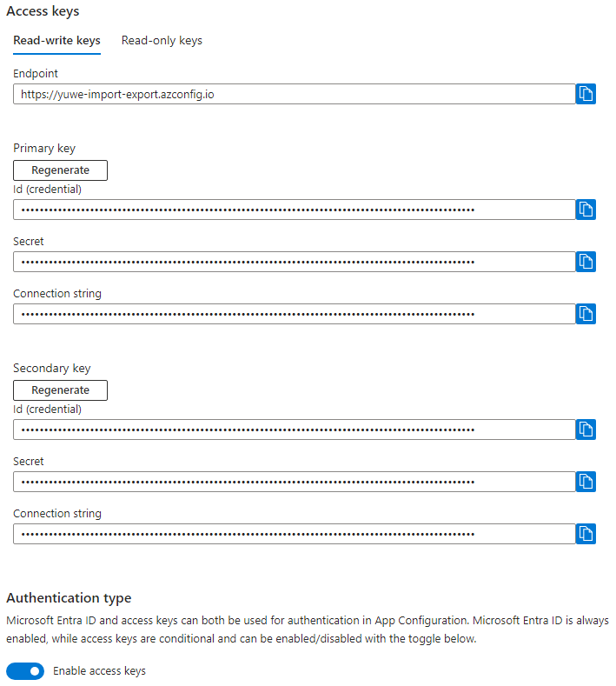Viewport: 616px width, 686px height.
Task: Click the Endpoint text field
Action: point(294,94)
